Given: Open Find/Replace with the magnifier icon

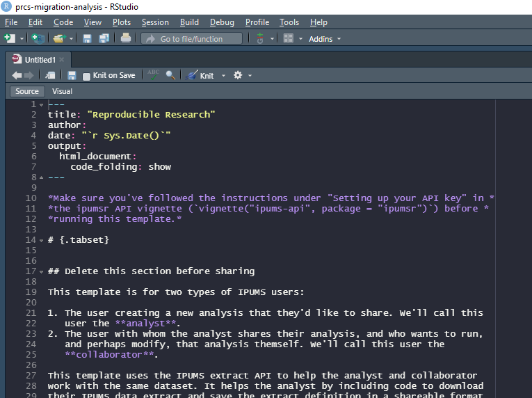Looking at the screenshot, I should tap(170, 75).
